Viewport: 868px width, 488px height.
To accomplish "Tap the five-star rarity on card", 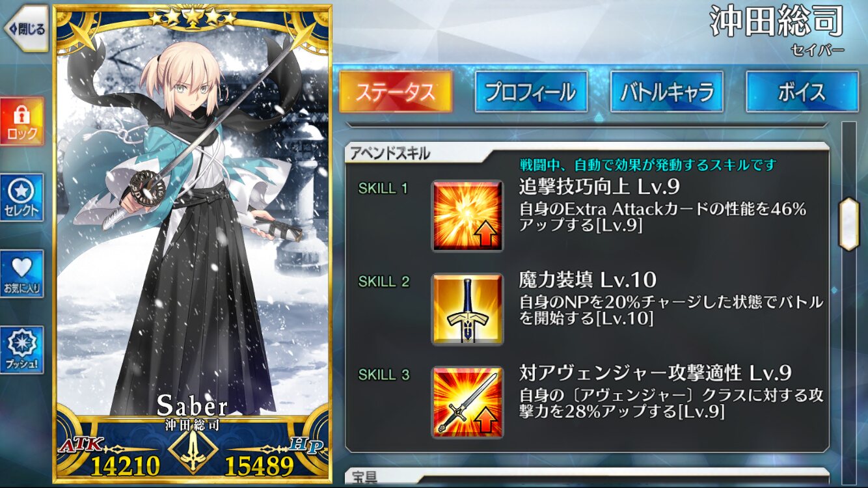I will (x=193, y=18).
